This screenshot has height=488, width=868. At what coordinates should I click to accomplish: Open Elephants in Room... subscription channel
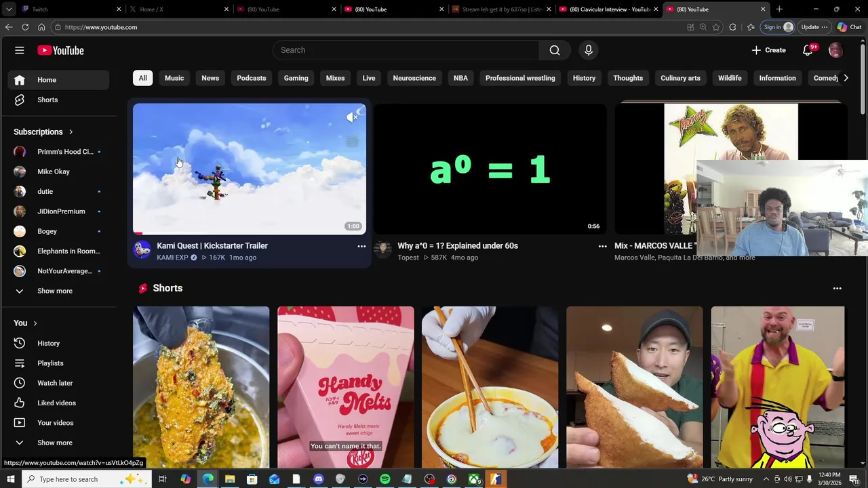click(58, 251)
